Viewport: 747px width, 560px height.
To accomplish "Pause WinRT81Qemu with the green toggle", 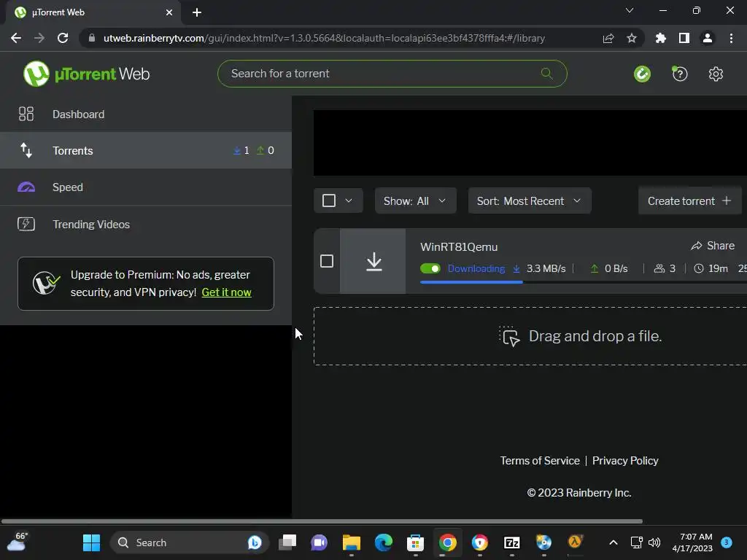I will (x=430, y=268).
